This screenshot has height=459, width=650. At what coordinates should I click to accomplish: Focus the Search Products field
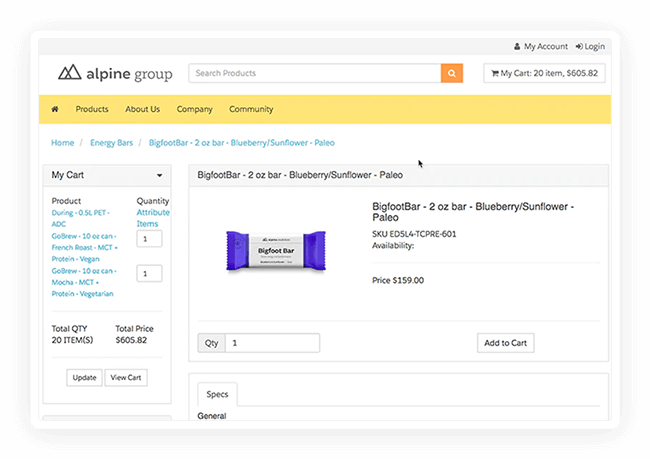pos(314,73)
